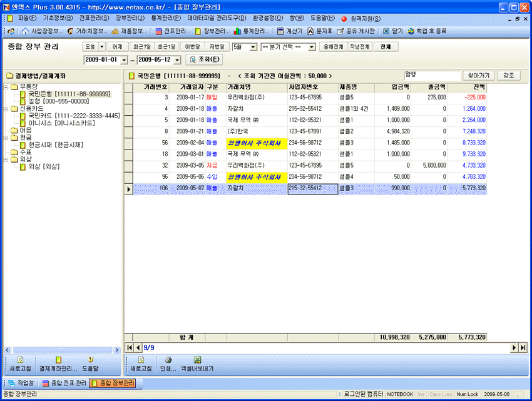Open the 오늘 dropdown arrow
Viewport: 532px width, 401px height.
[x=102, y=47]
